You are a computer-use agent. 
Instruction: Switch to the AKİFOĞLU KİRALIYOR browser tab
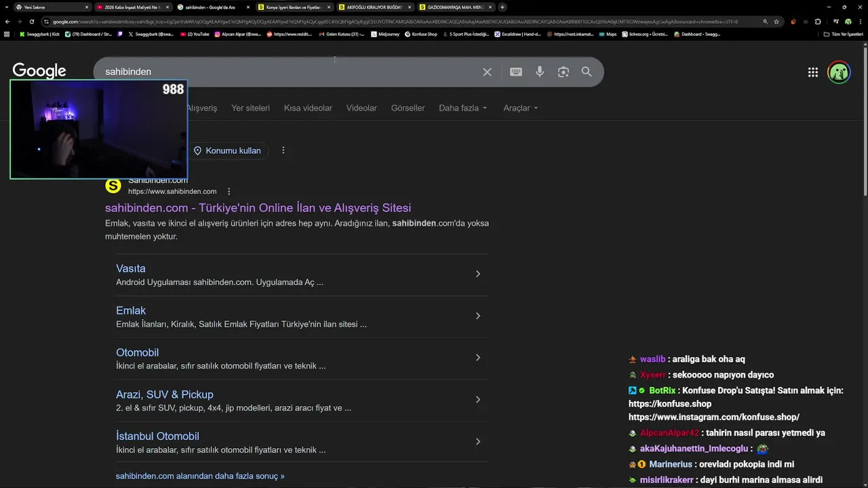point(375,7)
